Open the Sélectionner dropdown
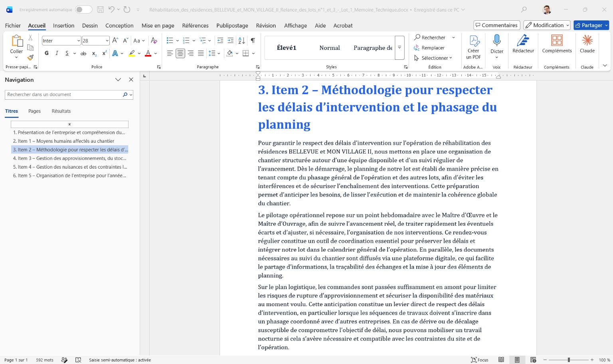This screenshot has height=364, width=613. 433,58
